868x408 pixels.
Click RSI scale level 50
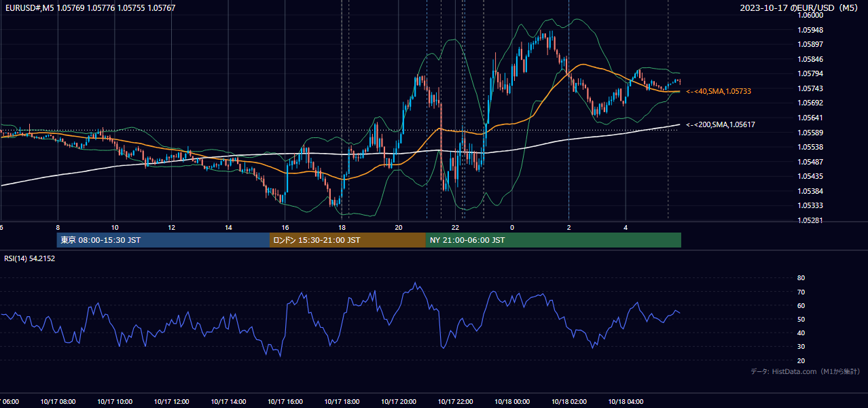pyautogui.click(x=801, y=319)
